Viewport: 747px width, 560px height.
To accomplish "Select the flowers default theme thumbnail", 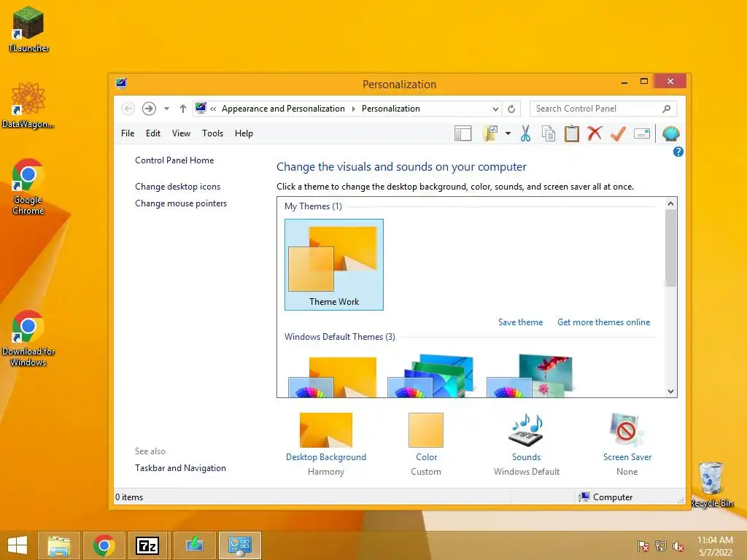I will coord(530,376).
